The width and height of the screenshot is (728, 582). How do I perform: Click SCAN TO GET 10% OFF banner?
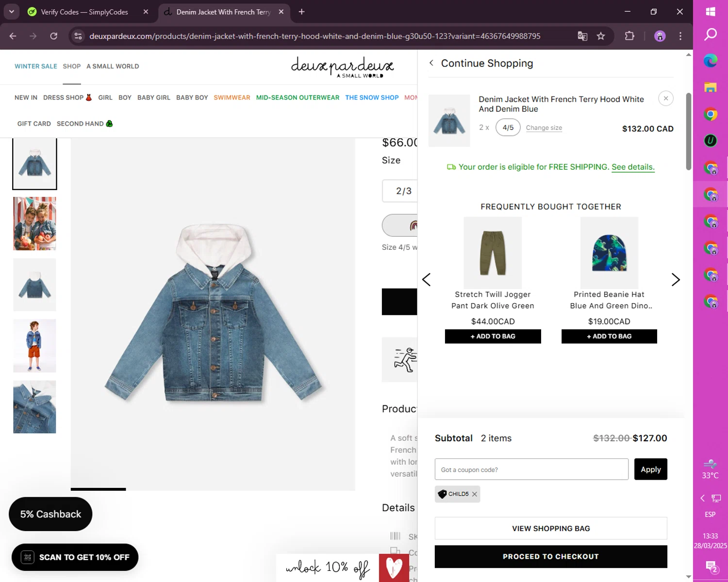pyautogui.click(x=75, y=557)
